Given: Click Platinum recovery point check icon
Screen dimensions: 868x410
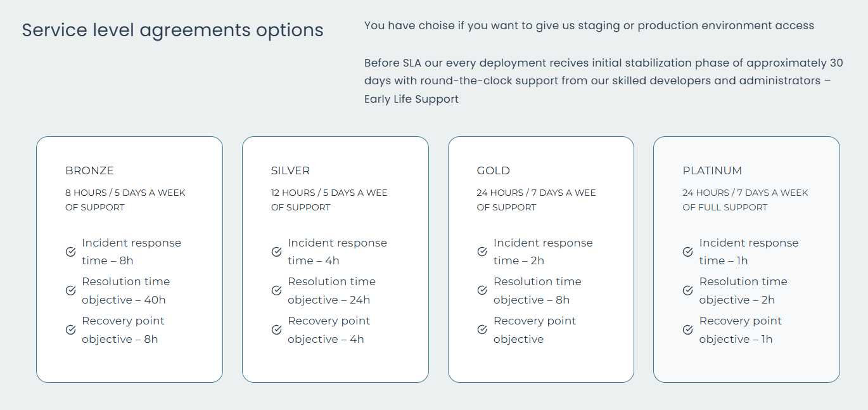Looking at the screenshot, I should (688, 330).
